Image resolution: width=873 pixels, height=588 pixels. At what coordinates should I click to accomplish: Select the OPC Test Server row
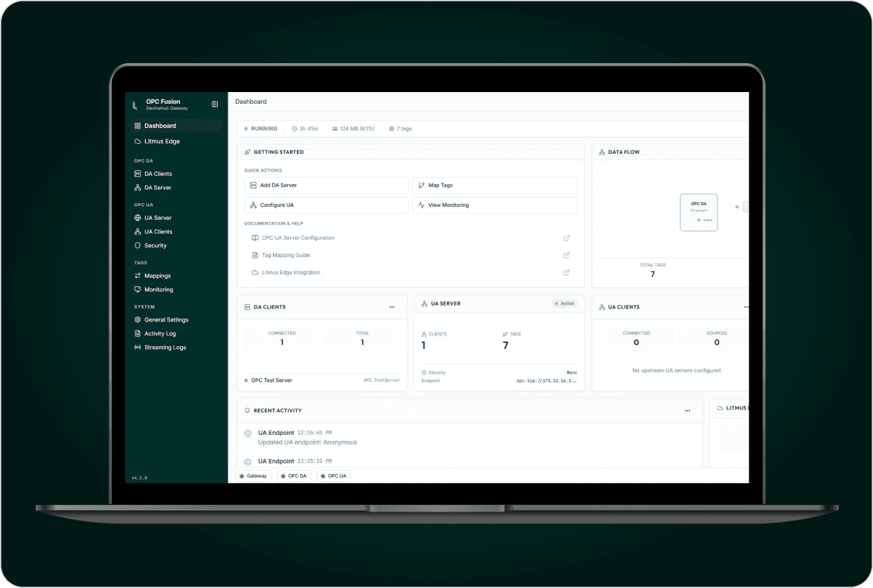tap(322, 381)
